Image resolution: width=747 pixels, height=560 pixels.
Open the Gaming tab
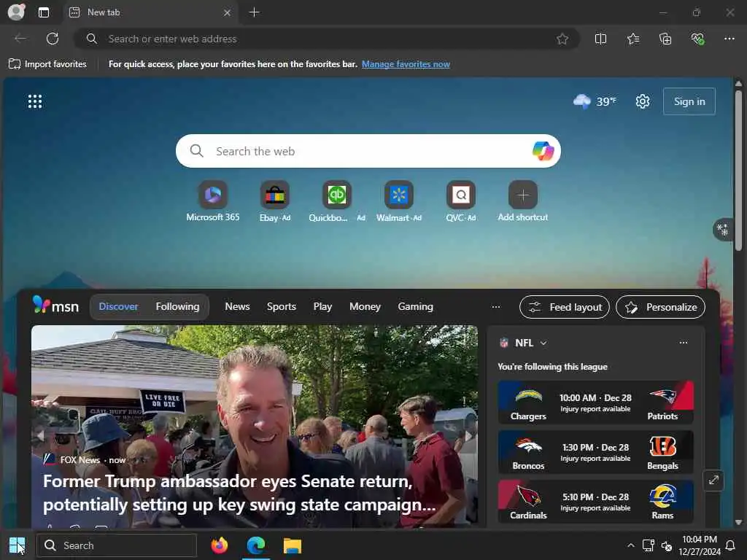point(415,307)
